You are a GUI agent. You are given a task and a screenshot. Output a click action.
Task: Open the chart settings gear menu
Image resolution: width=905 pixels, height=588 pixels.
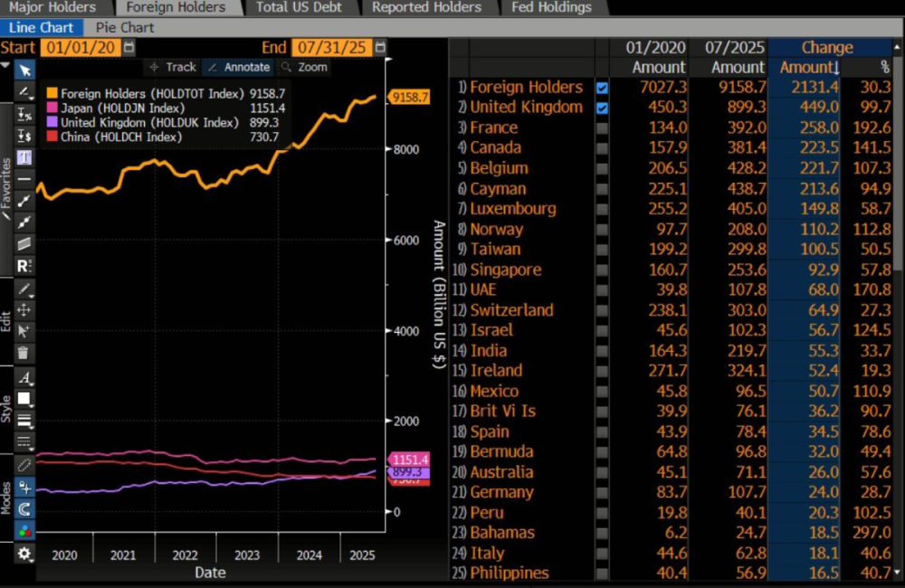tap(24, 554)
